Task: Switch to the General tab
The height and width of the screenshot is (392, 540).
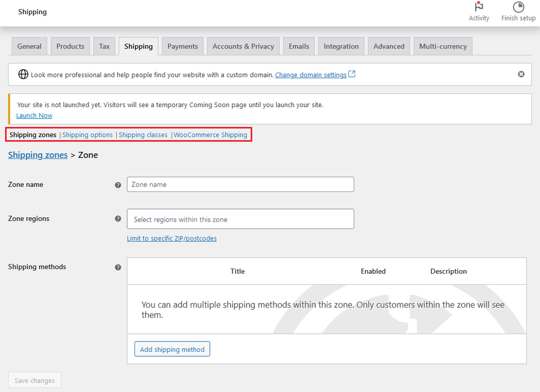Action: tap(30, 46)
